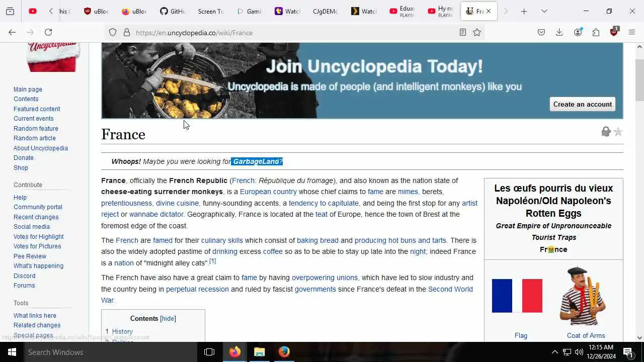The height and width of the screenshot is (362, 644).
Task: Open the volume control in the tray
Action: pyautogui.click(x=579, y=352)
